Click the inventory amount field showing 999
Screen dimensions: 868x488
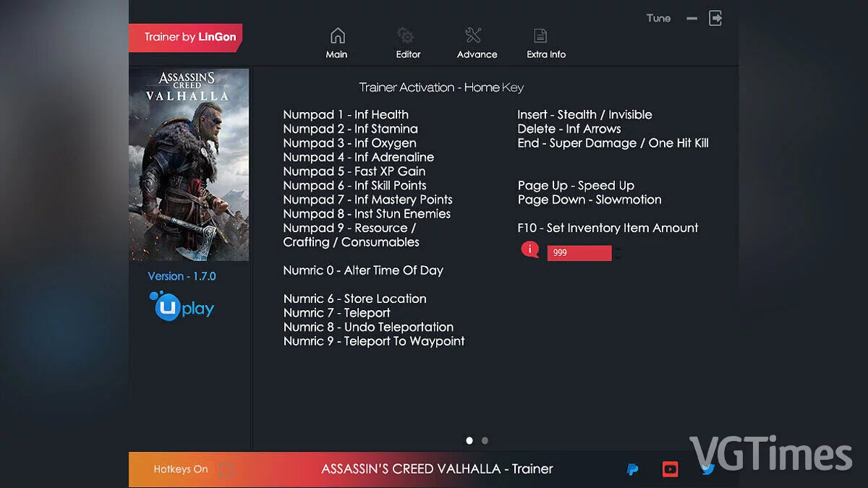click(579, 253)
